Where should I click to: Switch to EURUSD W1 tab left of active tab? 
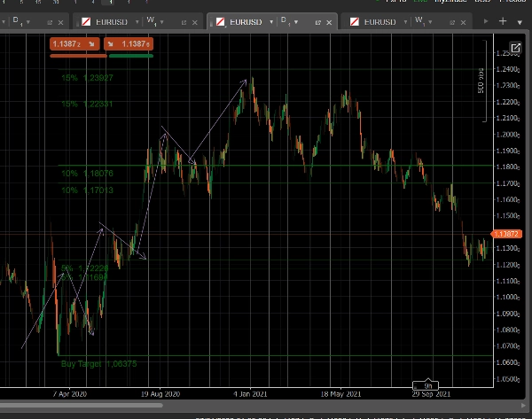click(x=137, y=22)
